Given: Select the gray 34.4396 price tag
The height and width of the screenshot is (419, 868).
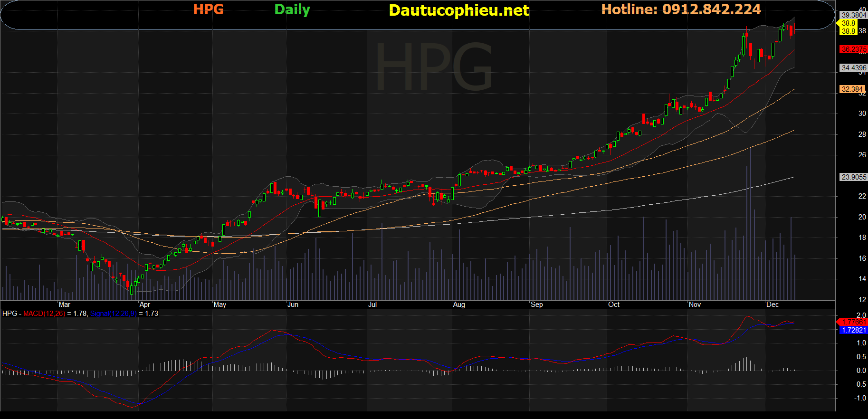Looking at the screenshot, I should click(854, 68).
